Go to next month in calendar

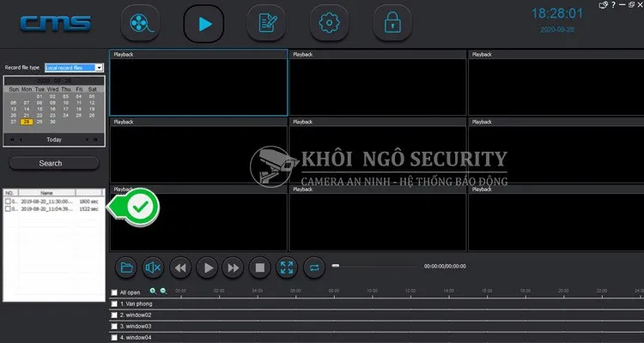point(87,140)
